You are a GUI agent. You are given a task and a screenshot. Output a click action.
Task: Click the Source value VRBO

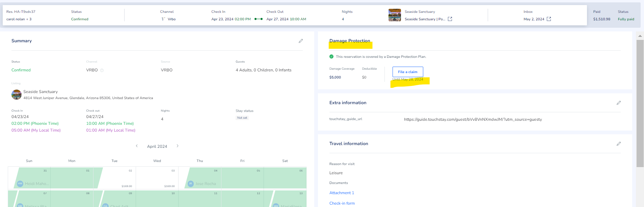167,70
